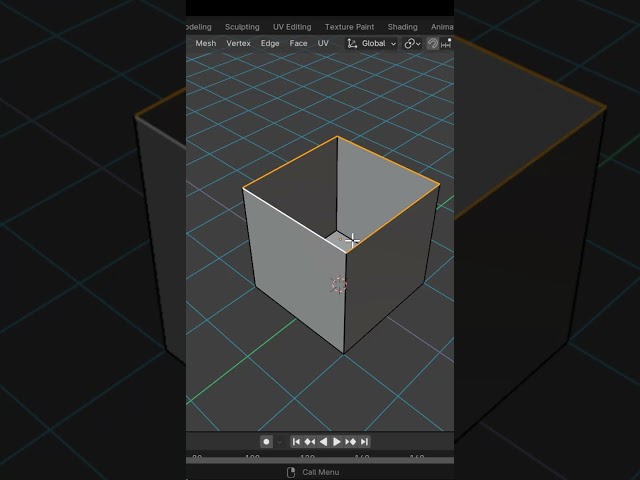The image size is (640, 480).
Task: Switch to the UV Editing workspace tab
Action: pos(292,27)
